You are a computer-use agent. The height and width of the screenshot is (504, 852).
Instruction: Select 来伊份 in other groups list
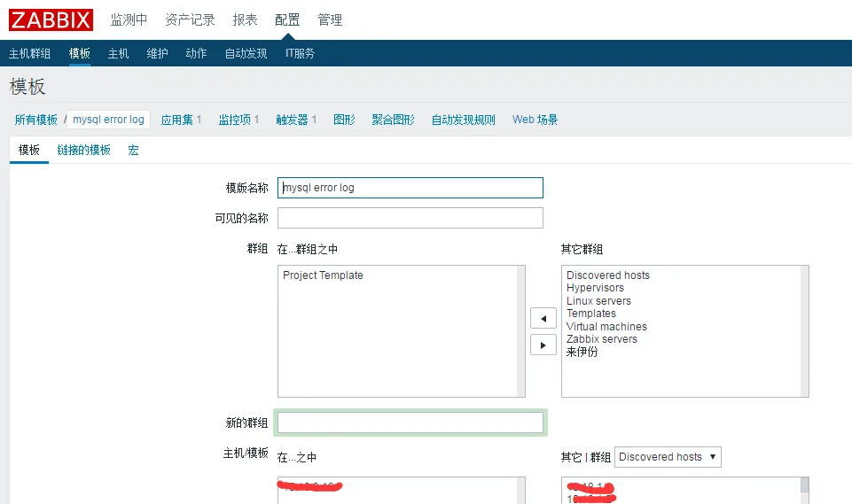coord(582,352)
